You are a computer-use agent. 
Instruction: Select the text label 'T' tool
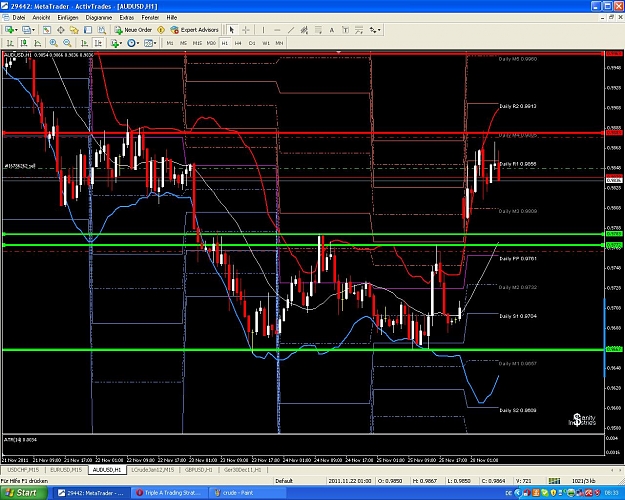[345, 30]
